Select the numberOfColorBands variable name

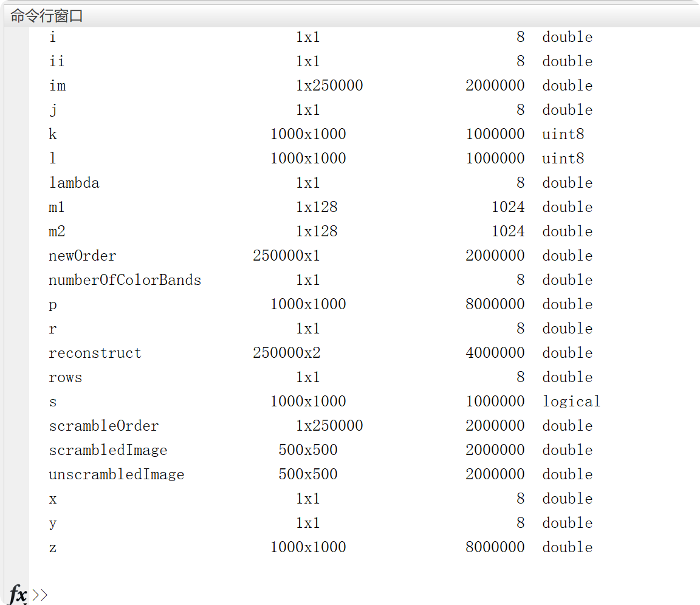[125, 280]
